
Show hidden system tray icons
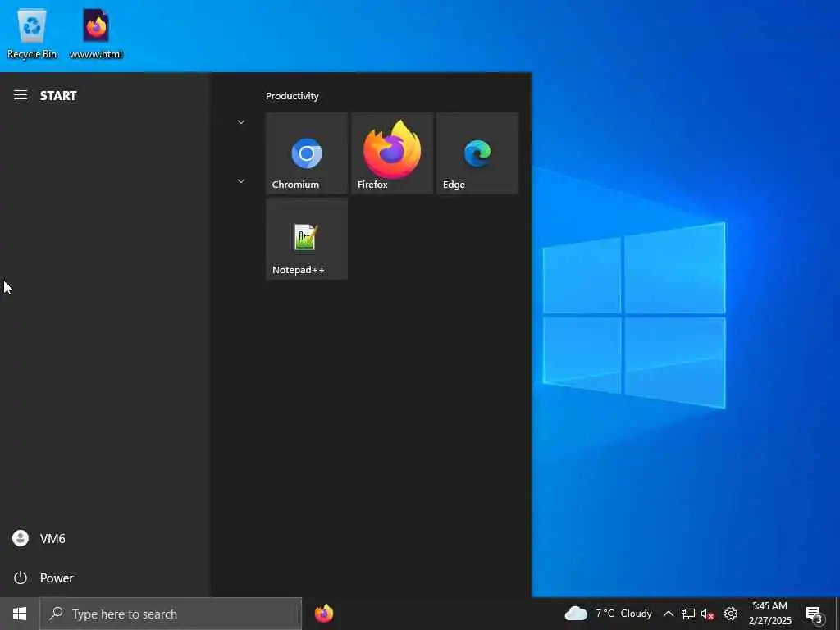click(x=668, y=614)
